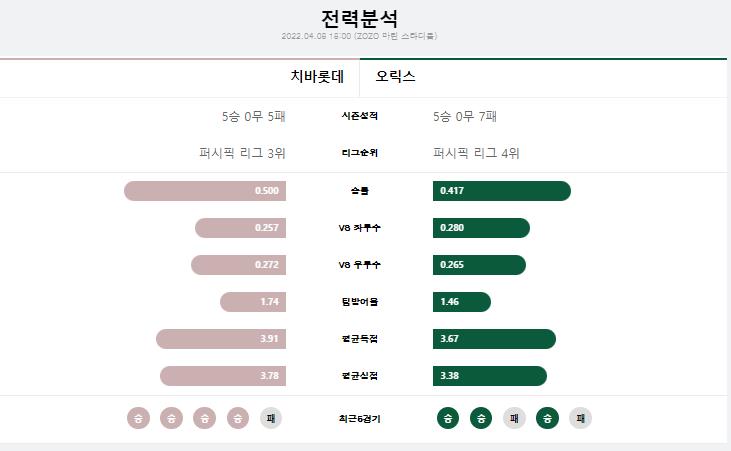Screen dimensions: 731x451
Task: Click 오릭스's second recent-game 승 circle
Action: tap(481, 418)
